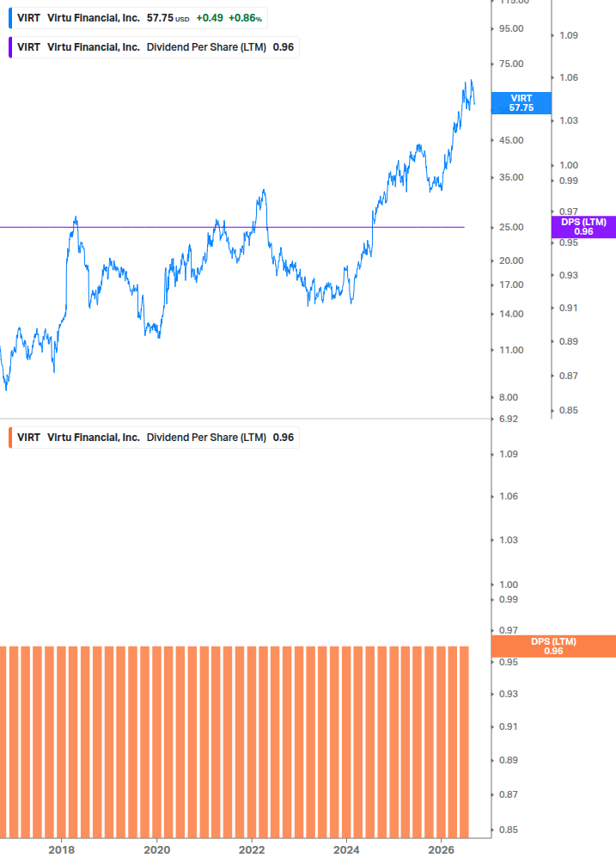Click the 2024 label on the time axis

346,849
